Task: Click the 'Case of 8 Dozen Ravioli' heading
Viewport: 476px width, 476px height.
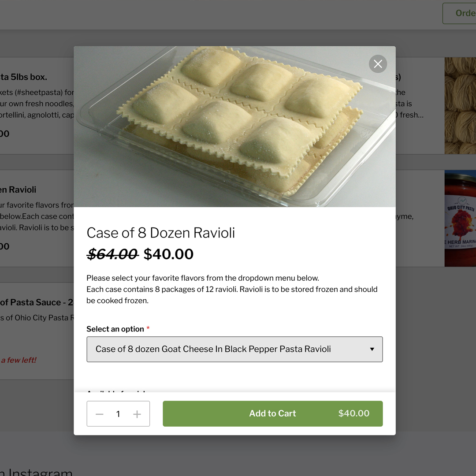Action: pyautogui.click(x=160, y=233)
